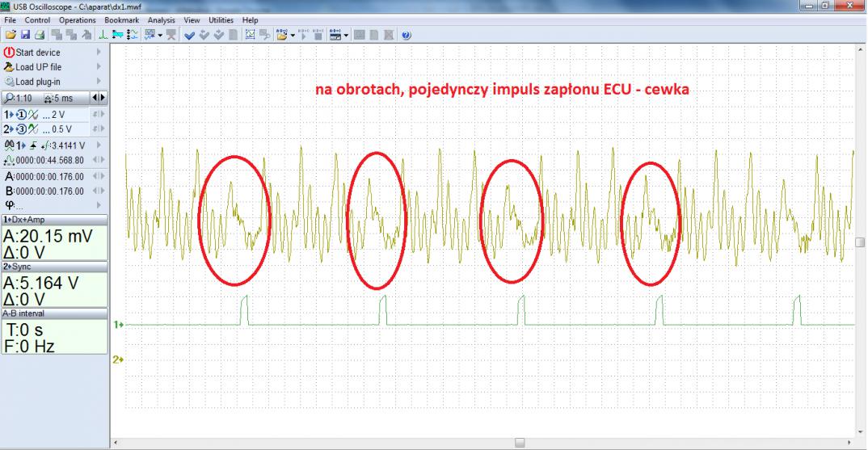Adjust cursor A time arrows
Screen dimensions: 868x450
point(98,176)
